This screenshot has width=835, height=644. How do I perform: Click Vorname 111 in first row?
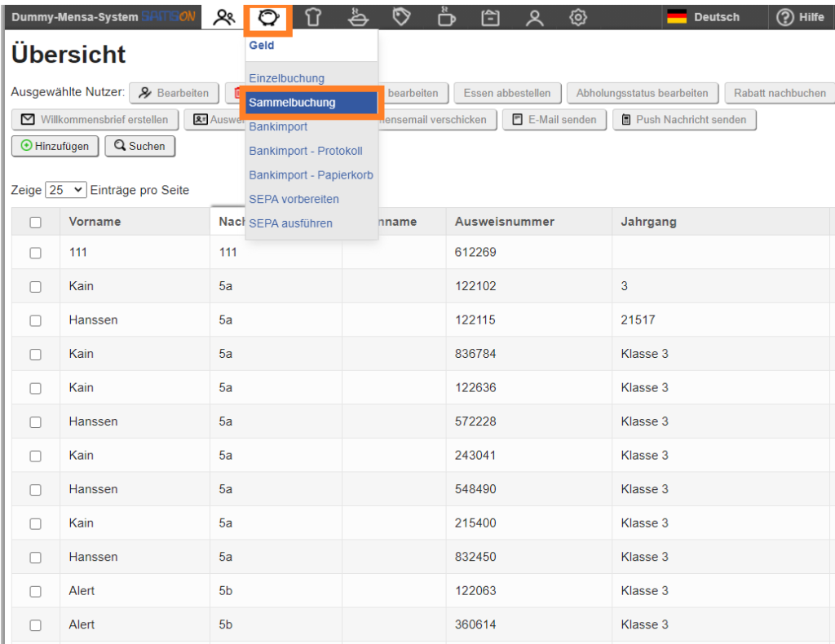pyautogui.click(x=77, y=252)
